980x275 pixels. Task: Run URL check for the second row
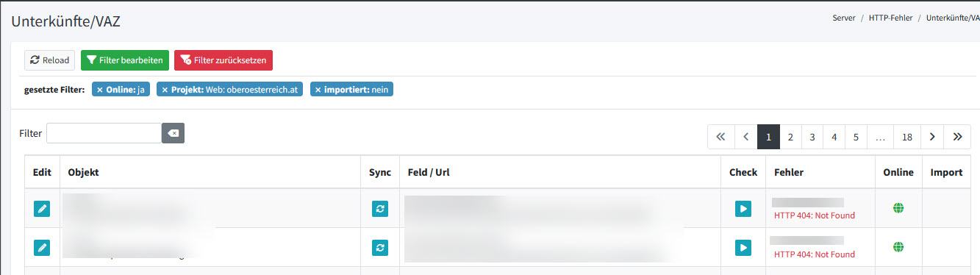[743, 247]
